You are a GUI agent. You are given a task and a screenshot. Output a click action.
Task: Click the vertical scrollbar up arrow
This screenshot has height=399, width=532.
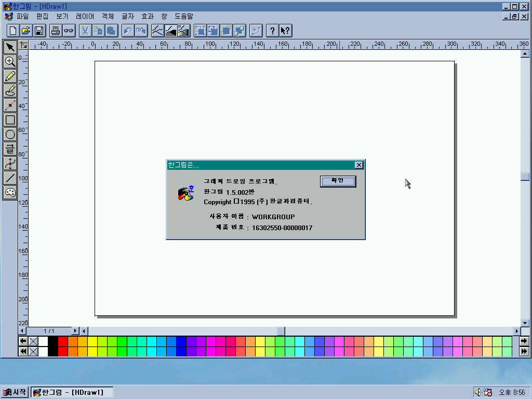(525, 54)
